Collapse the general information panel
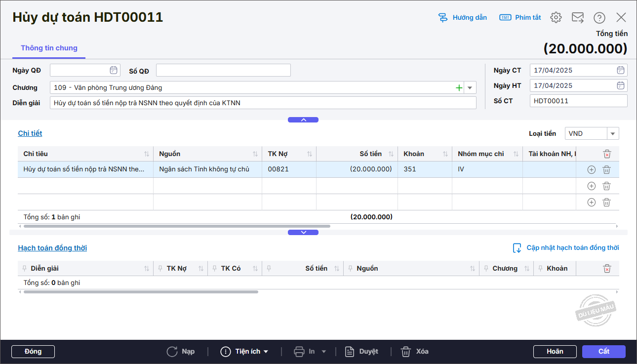 point(303,120)
